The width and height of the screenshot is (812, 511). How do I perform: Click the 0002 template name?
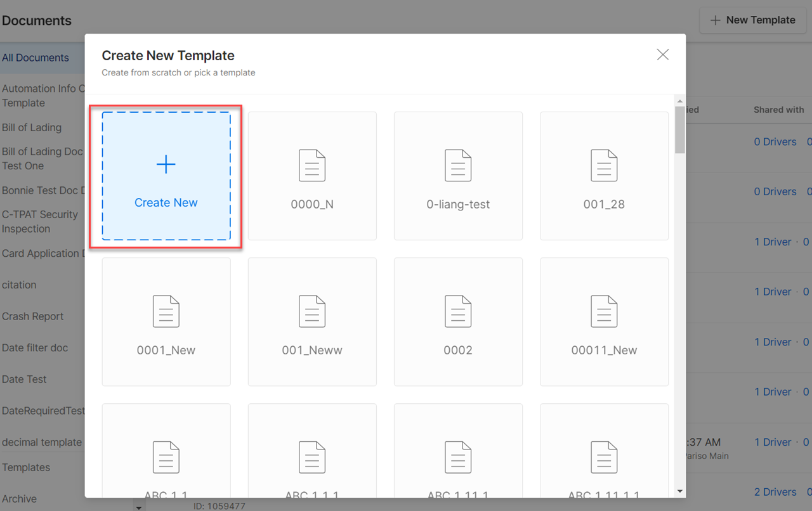point(458,351)
